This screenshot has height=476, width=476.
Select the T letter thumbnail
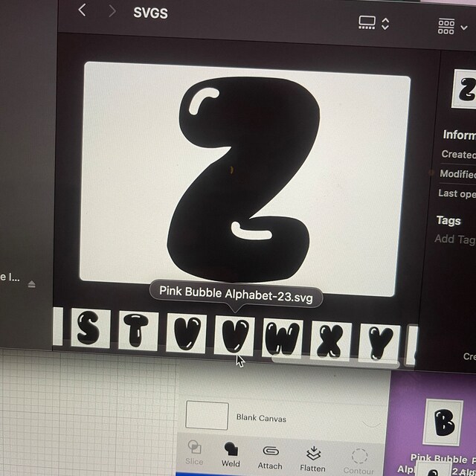point(138,330)
